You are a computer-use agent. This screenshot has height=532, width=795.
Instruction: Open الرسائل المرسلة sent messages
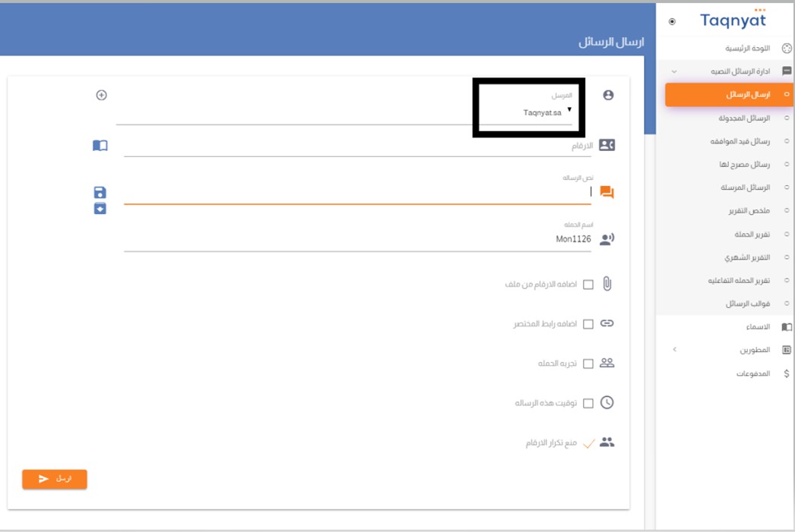746,187
